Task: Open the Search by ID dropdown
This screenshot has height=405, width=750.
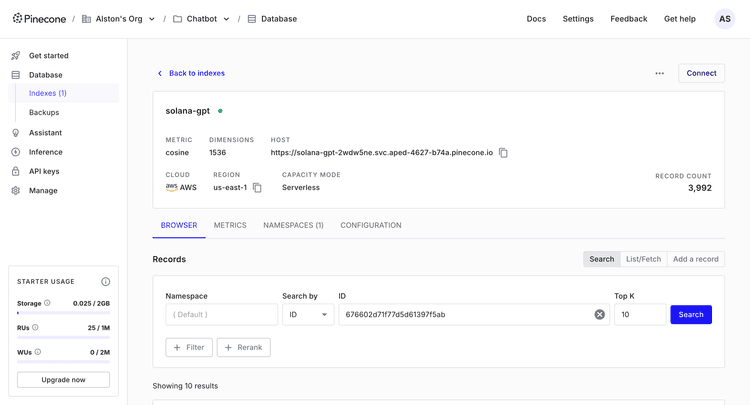Action: click(308, 315)
